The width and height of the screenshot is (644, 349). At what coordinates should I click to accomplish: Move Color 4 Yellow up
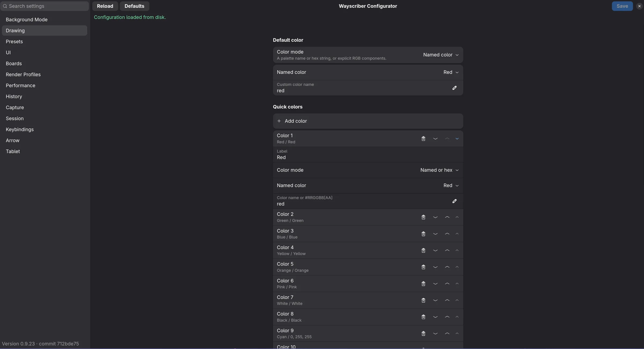(447, 250)
